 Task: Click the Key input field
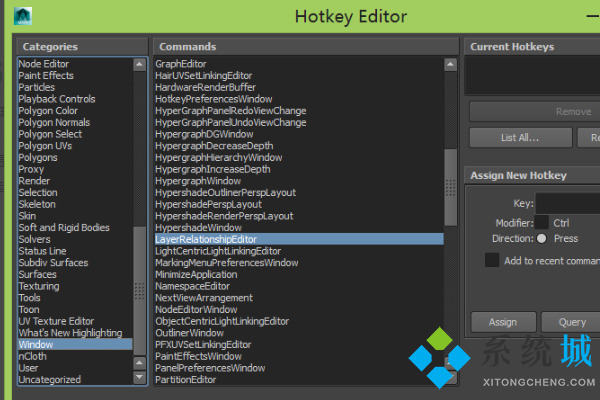568,203
